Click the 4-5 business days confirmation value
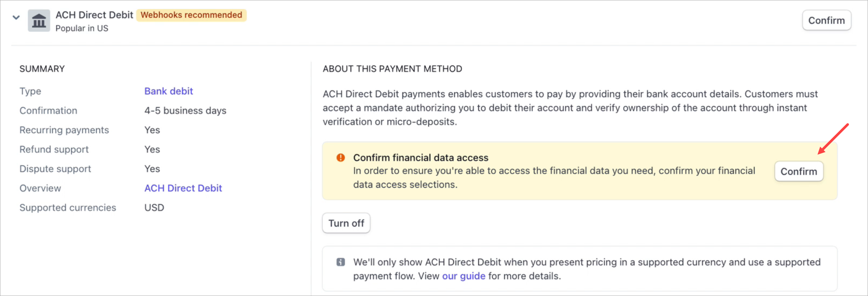This screenshot has width=868, height=296. click(185, 110)
